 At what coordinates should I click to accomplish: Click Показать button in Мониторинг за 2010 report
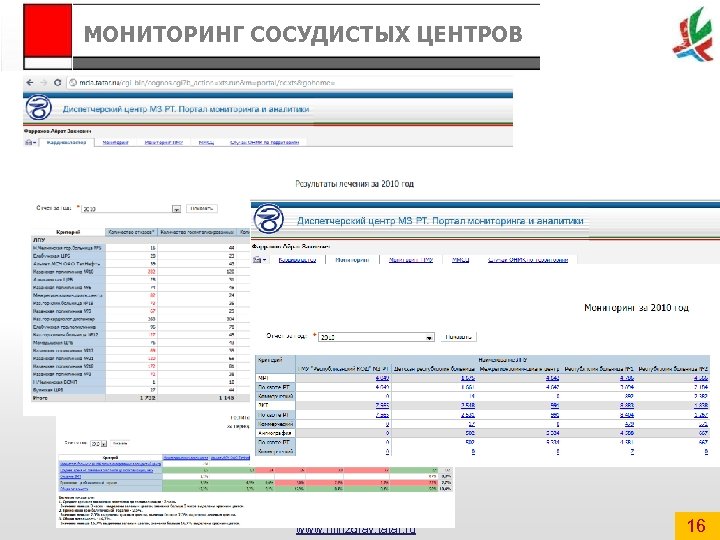pos(459,337)
